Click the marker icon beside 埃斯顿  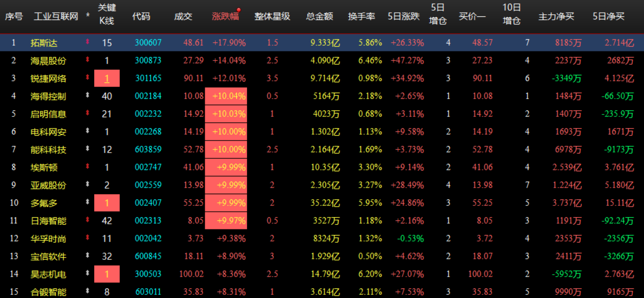click(x=88, y=167)
